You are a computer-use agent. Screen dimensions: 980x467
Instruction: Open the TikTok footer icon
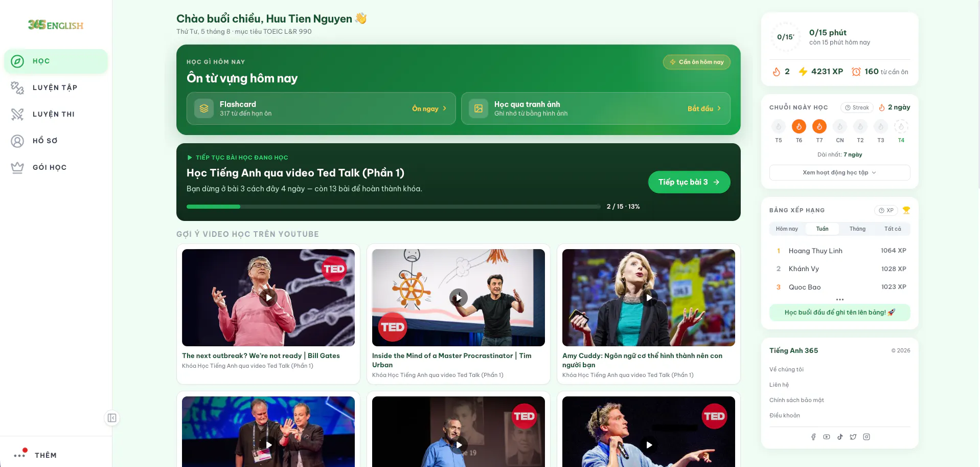(840, 437)
